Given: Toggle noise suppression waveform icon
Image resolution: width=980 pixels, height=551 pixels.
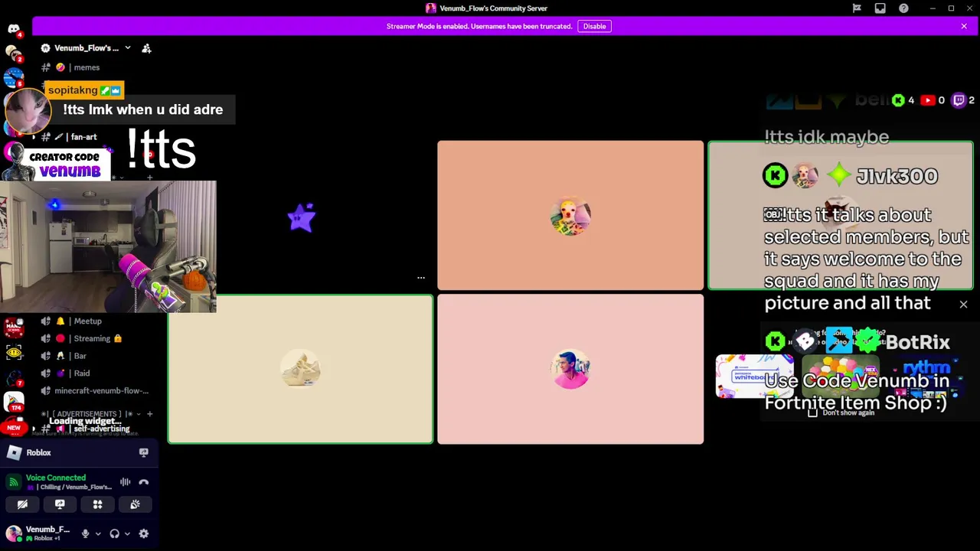Looking at the screenshot, I should [x=125, y=482].
